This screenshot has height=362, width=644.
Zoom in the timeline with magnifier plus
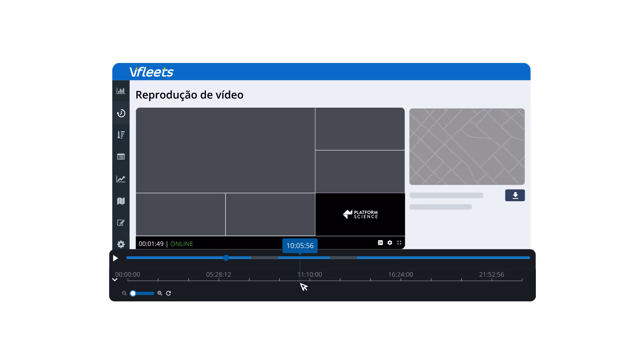coord(160,293)
